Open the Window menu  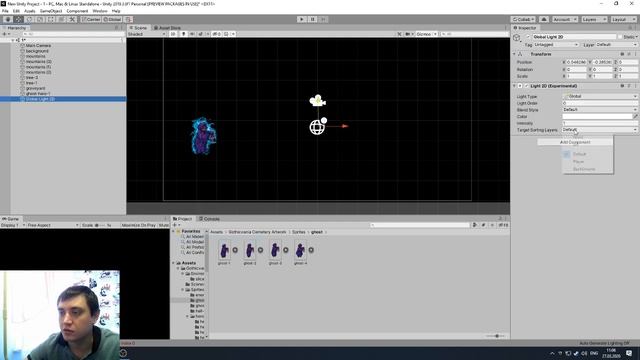point(100,11)
